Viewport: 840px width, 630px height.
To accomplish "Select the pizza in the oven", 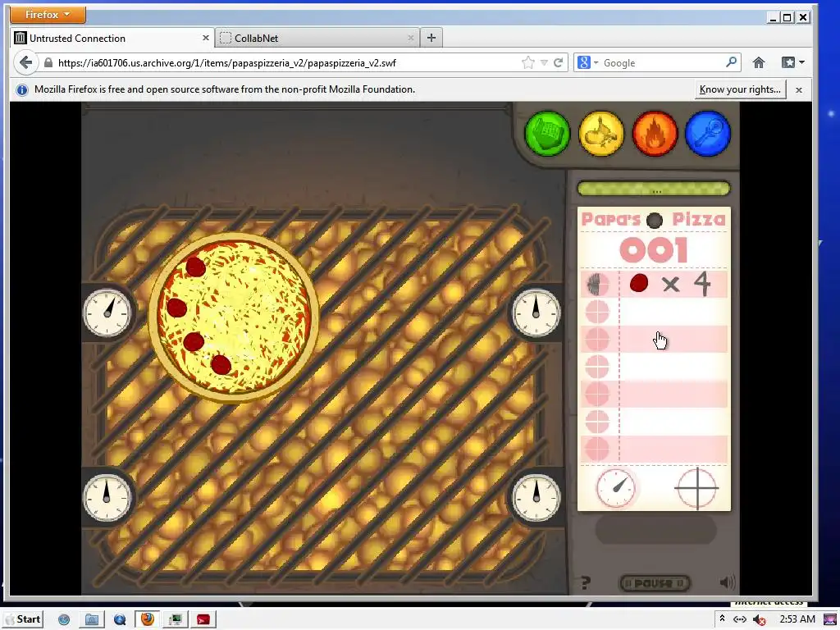I will coord(234,317).
